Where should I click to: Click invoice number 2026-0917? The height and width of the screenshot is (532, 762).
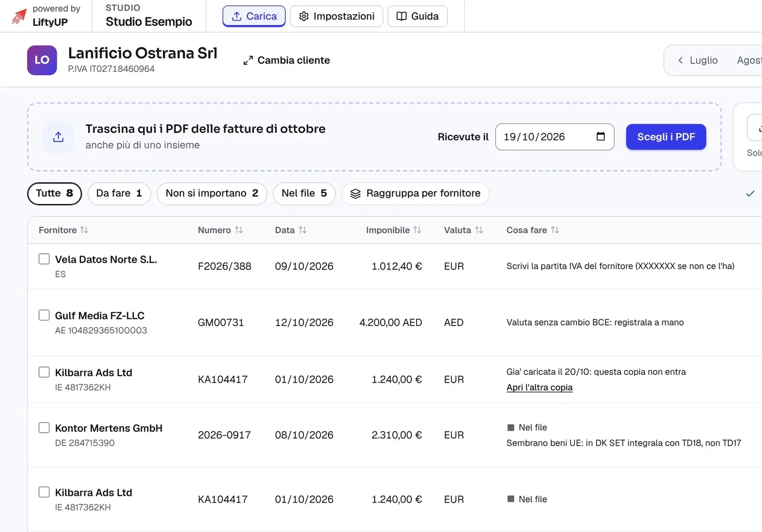[224, 435]
